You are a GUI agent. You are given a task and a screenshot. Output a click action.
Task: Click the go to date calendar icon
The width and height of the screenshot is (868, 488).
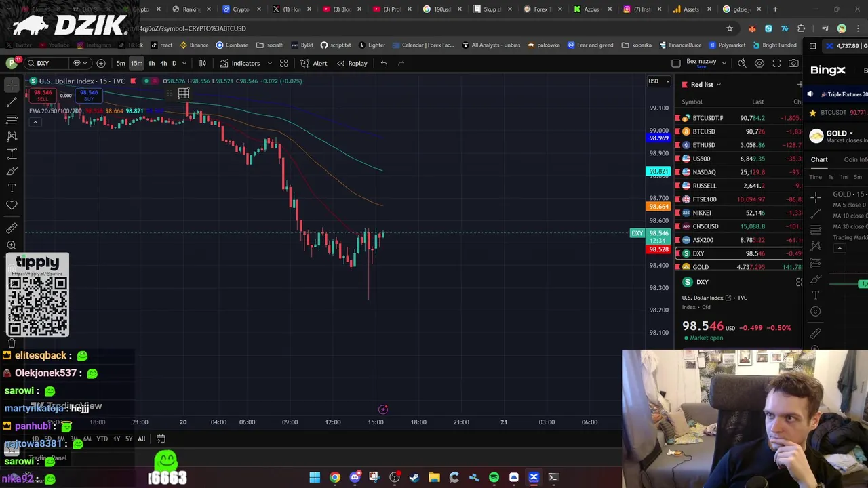point(161,439)
